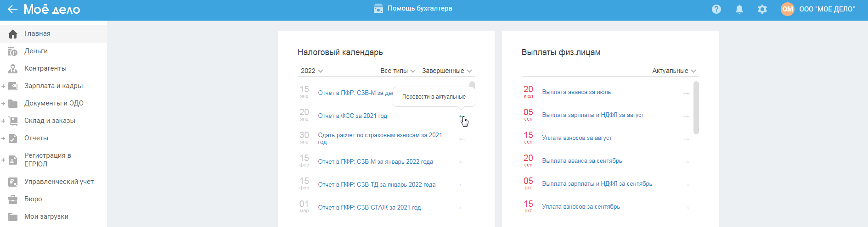The height and width of the screenshot is (227, 868).
Task: Click the Мои загрузки folder icon
Action: point(13,217)
